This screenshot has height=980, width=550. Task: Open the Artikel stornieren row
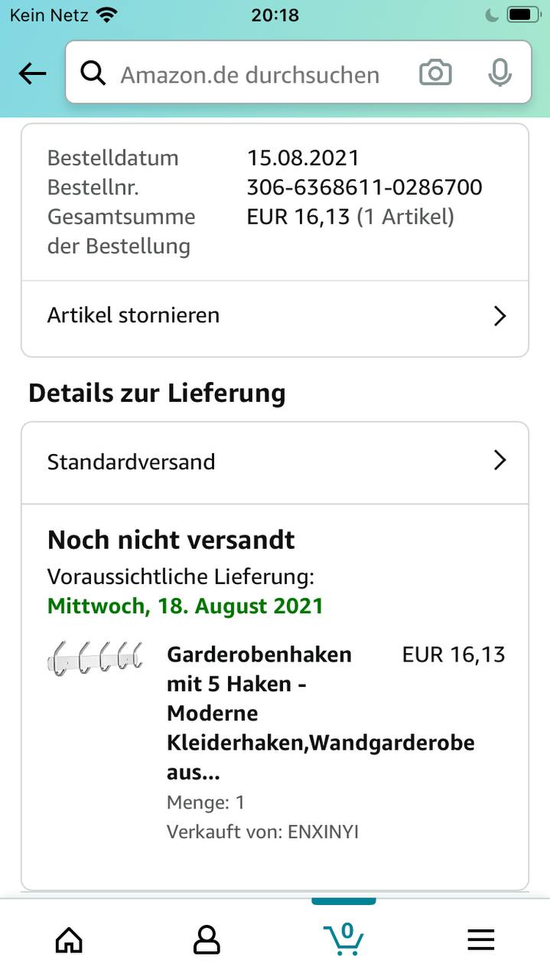(x=275, y=317)
